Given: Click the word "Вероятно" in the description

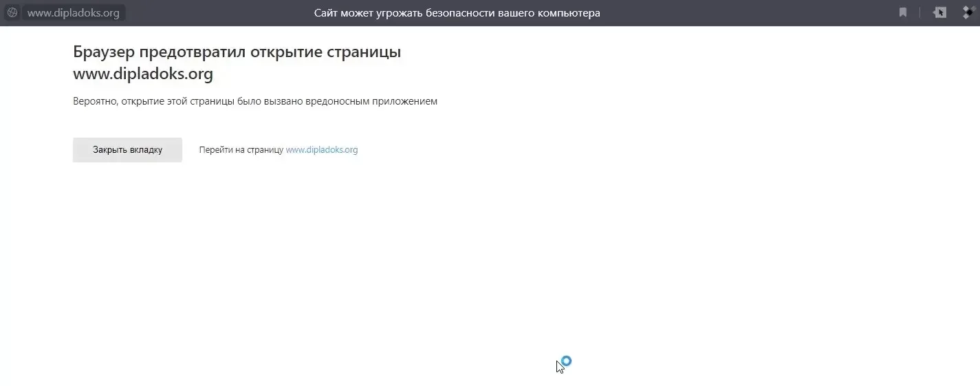Looking at the screenshot, I should point(95,101).
